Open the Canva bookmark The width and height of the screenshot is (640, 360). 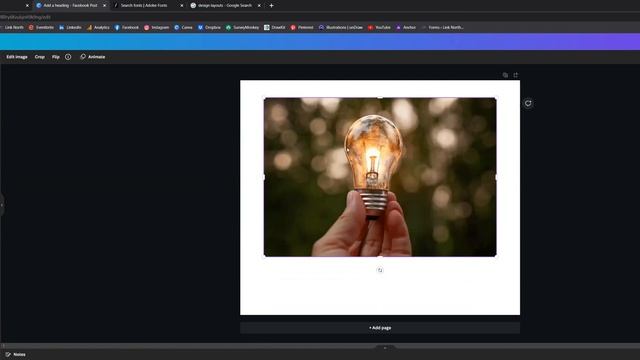pyautogui.click(x=183, y=27)
